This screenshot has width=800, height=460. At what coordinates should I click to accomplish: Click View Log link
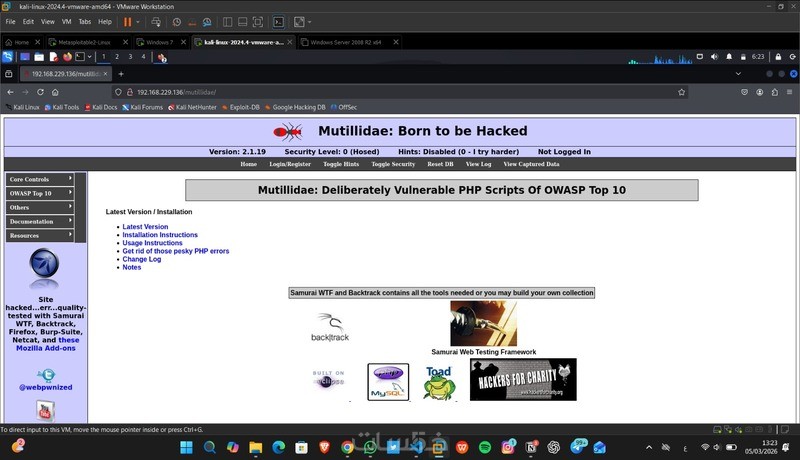[478, 164]
